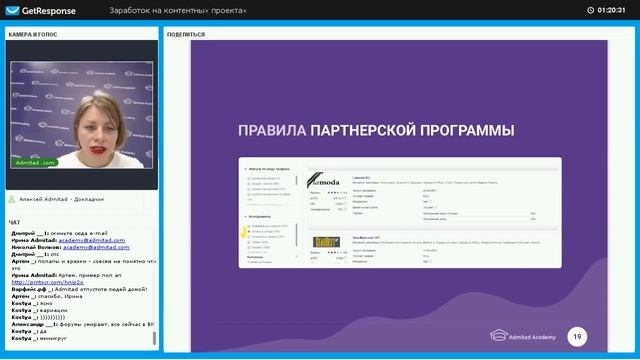640x360 pixels.
Task: Click Kostya's message 'миникруг'
Action: [39, 338]
